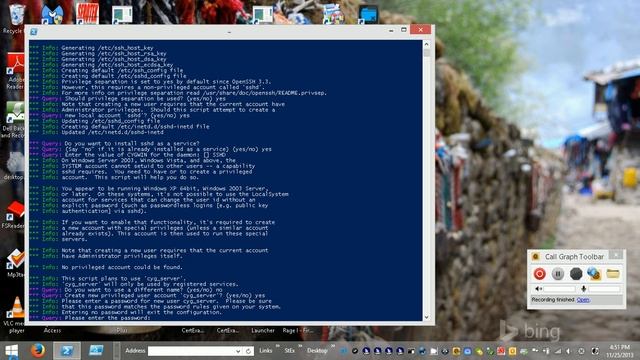The width and height of the screenshot is (640, 360).
Task: Open the blue folder desktop shortcut icon
Action: 369,14
